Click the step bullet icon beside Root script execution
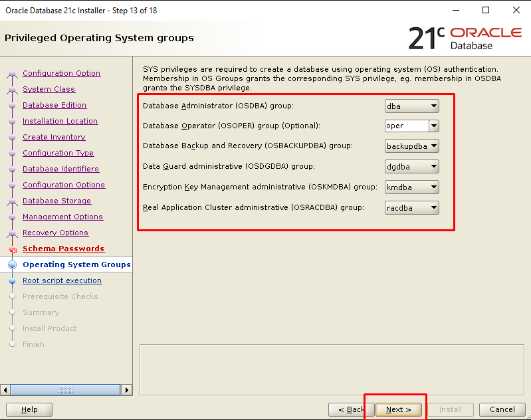Viewport: 531px width, 420px height. pyautogui.click(x=12, y=281)
